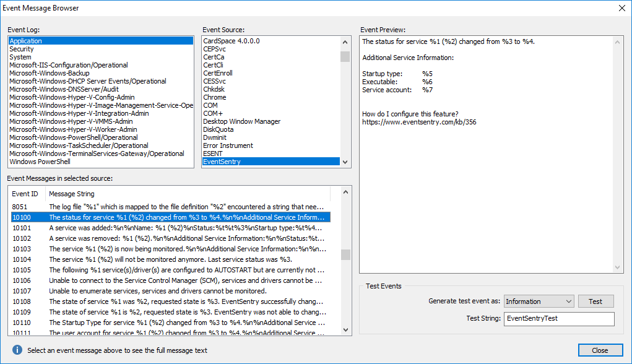Select Microsoft-IIS-Configuration/Operational log
Viewport: 632px width, 364px height.
click(100, 65)
